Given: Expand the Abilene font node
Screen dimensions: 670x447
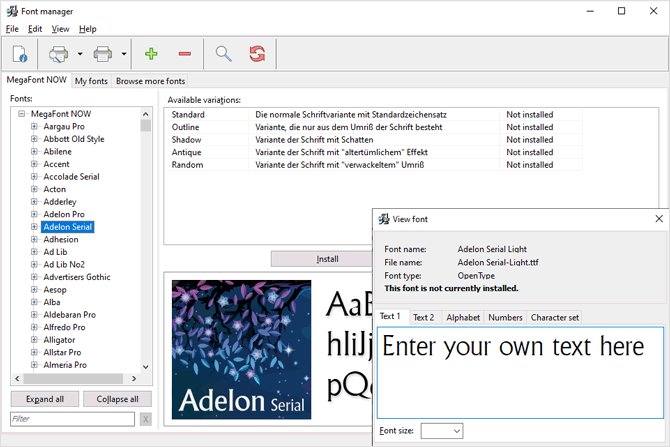Looking at the screenshot, I should 34,151.
